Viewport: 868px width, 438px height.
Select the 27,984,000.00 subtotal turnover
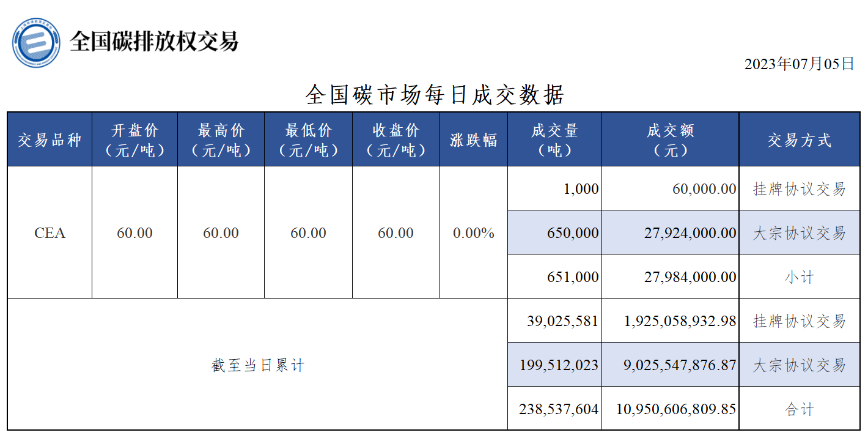click(671, 277)
